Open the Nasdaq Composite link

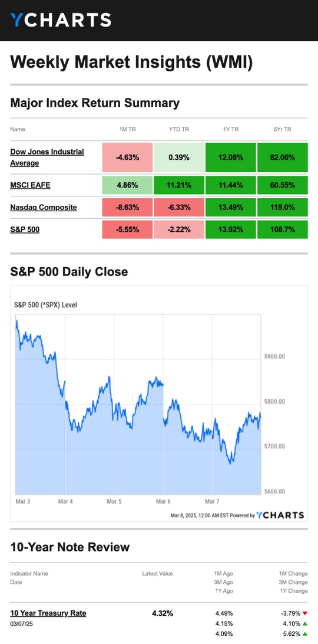(44, 208)
